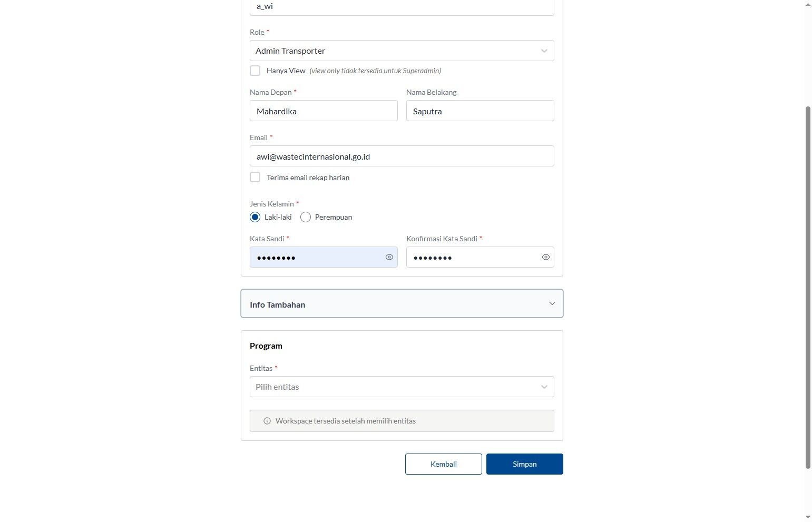Focus the username field containing a_wi
Viewport: 812px width, 522px height.
click(402, 7)
